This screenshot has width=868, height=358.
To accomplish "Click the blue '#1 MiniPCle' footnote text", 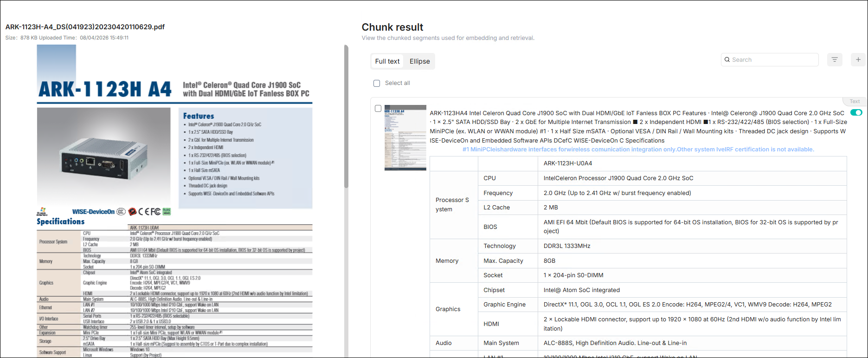I will (x=638, y=150).
